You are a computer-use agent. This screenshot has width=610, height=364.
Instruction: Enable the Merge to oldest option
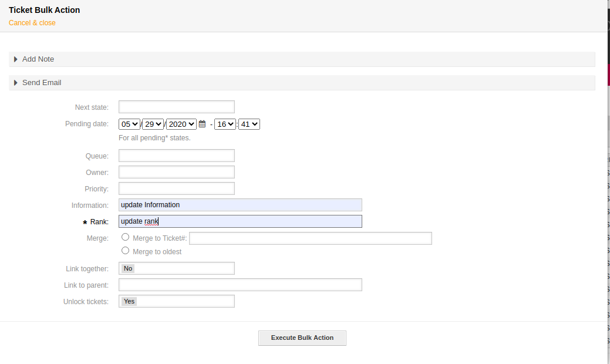pos(125,250)
